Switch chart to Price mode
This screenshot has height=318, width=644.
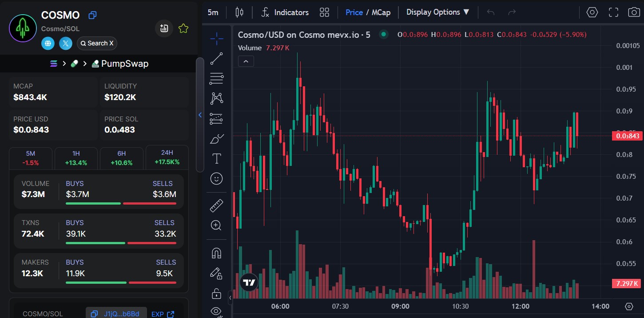[354, 12]
